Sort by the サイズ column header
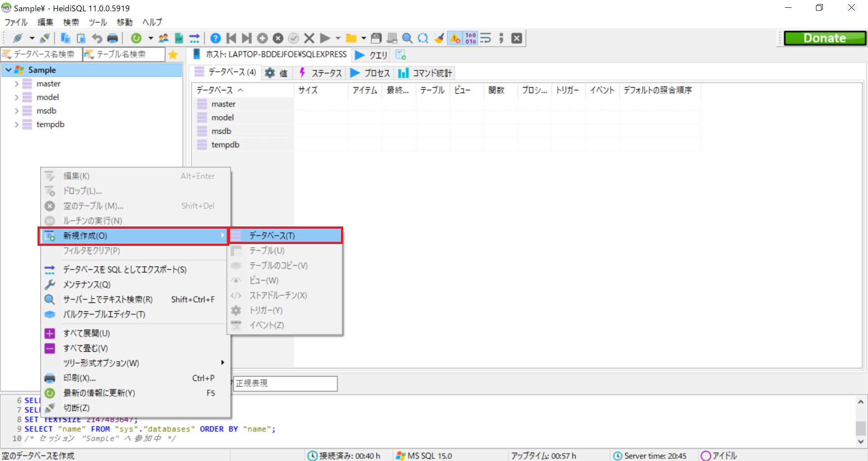This screenshot has width=868, height=461. tap(321, 90)
